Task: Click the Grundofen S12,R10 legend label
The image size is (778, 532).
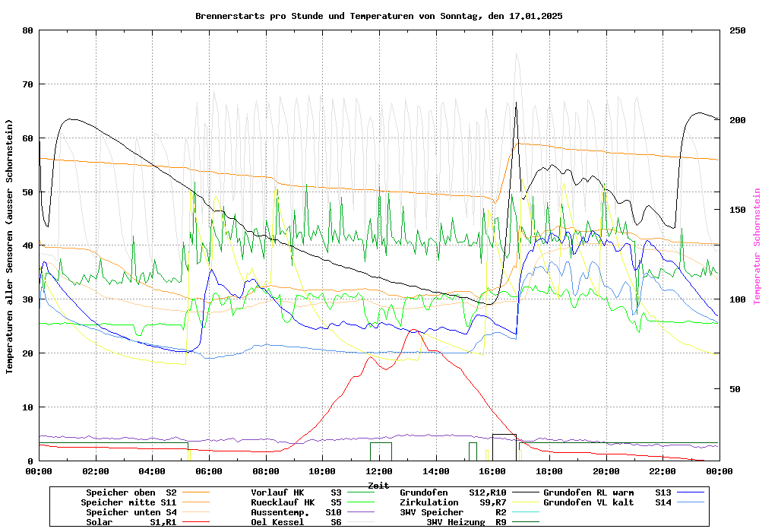Action: point(453,492)
